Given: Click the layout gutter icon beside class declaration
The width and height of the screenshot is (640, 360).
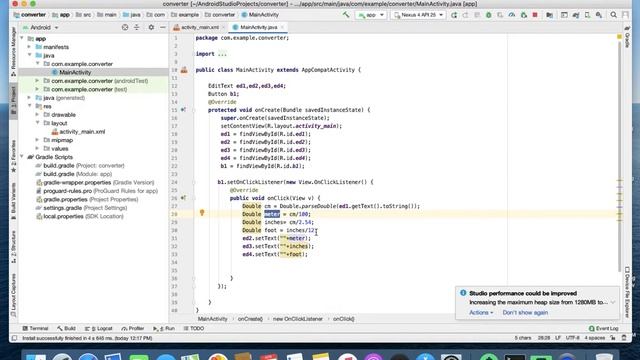Looking at the screenshot, I should [184, 70].
